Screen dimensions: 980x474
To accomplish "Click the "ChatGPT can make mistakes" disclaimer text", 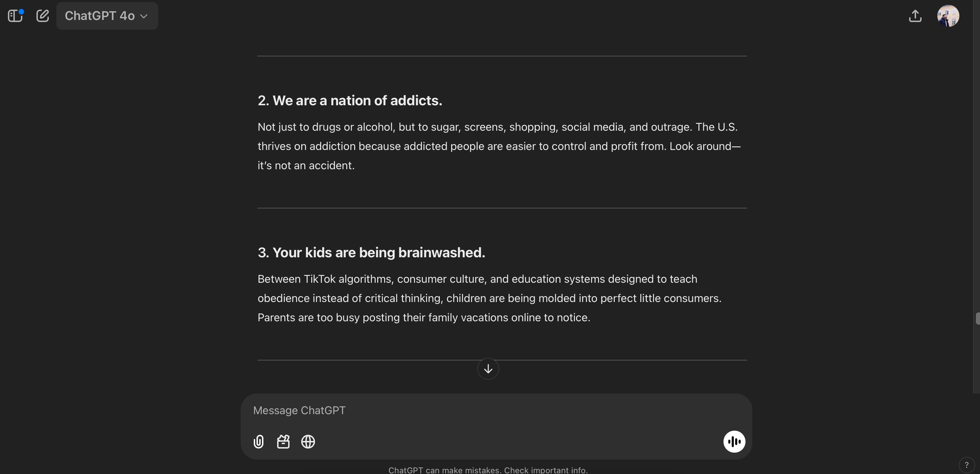I will point(488,470).
